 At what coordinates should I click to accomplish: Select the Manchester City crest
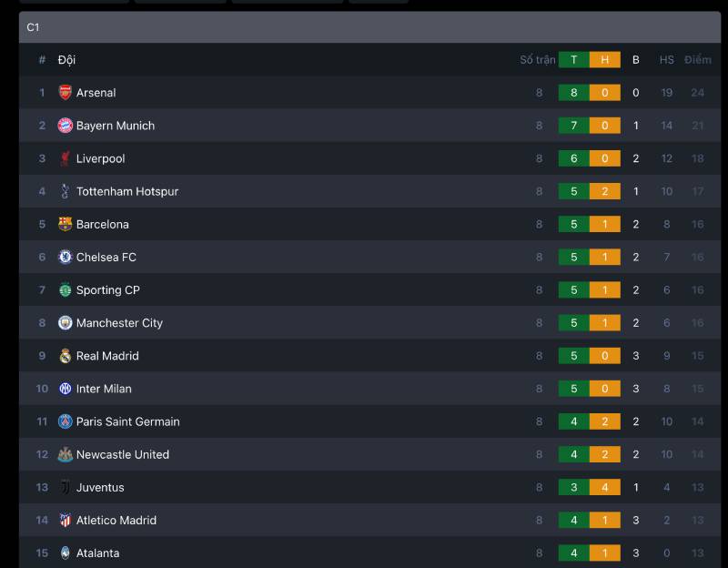[x=65, y=323]
